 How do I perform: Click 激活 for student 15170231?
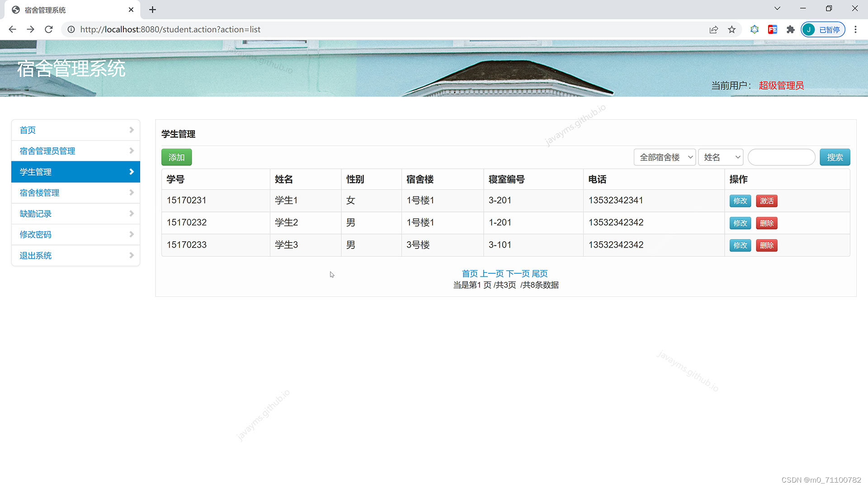(766, 201)
